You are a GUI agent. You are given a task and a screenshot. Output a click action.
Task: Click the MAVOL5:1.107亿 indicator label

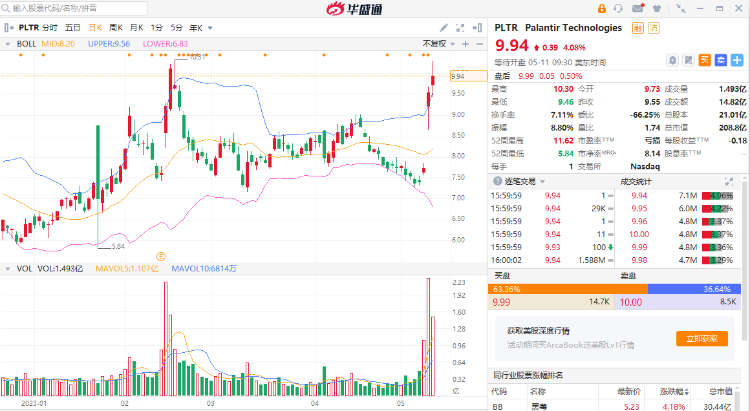coord(127,269)
